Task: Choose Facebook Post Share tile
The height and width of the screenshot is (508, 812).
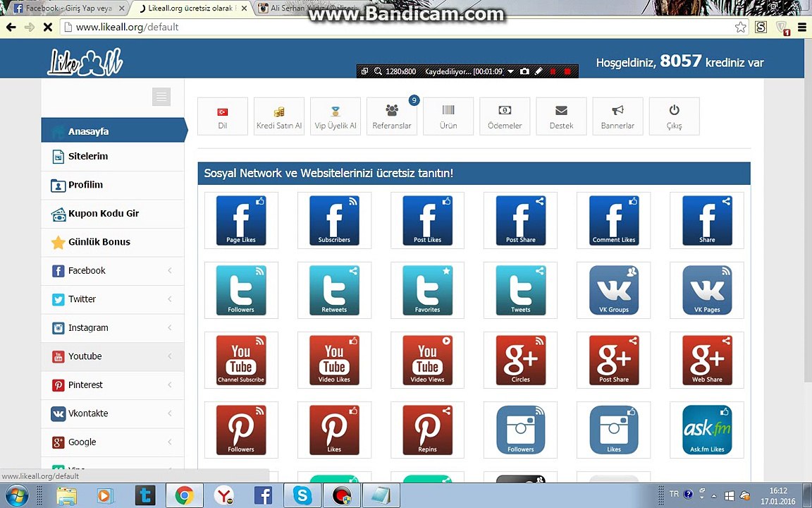Action: click(520, 220)
